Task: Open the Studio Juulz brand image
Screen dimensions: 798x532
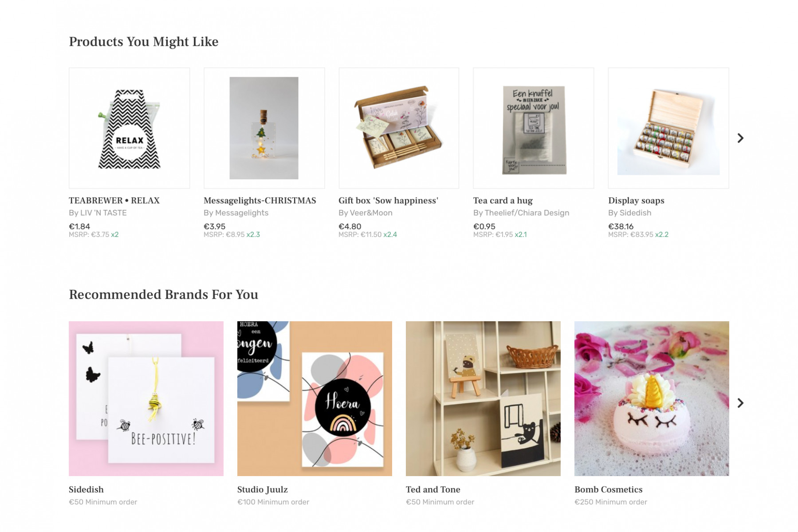Action: [x=314, y=398]
